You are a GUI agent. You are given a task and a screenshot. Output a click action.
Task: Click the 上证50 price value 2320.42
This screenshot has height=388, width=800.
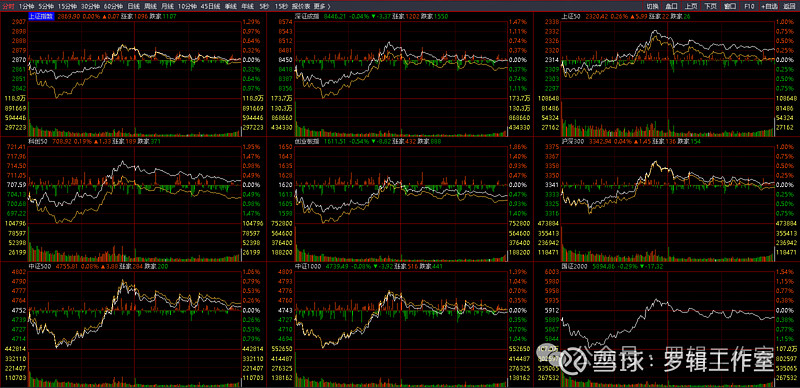pos(596,16)
